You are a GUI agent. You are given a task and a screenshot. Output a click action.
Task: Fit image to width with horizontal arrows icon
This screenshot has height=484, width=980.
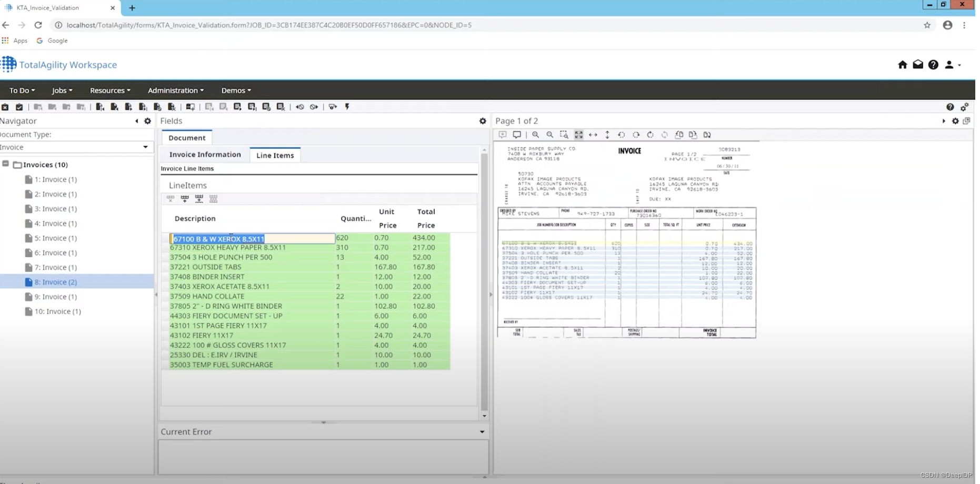point(593,135)
